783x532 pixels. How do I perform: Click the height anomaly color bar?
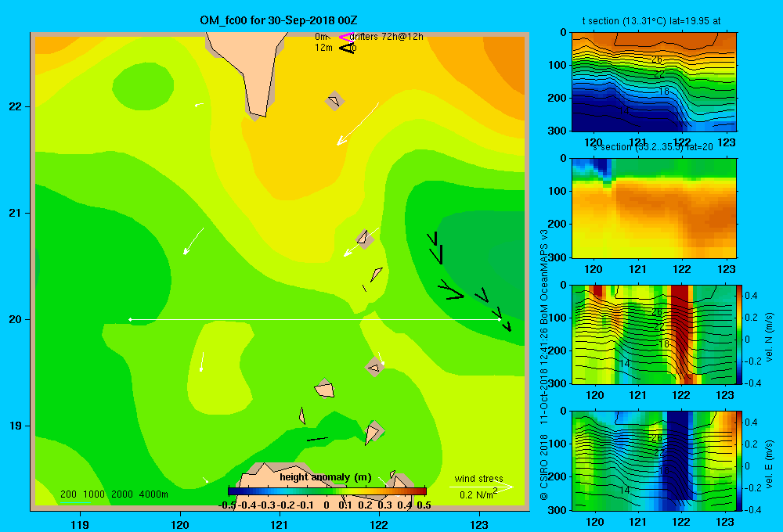click(327, 491)
